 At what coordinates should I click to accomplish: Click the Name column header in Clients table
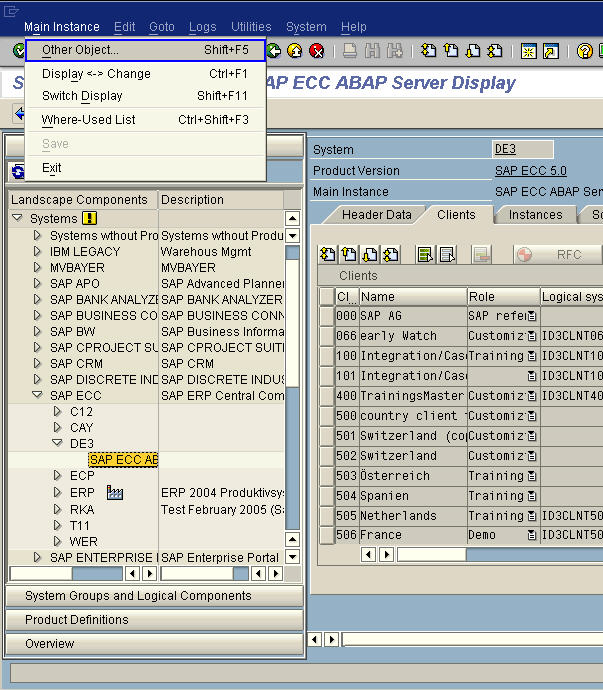413,297
